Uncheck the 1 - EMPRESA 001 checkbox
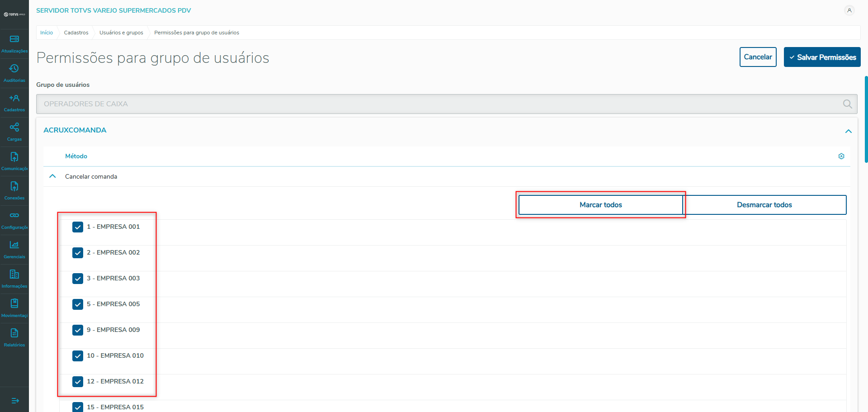This screenshot has height=412, width=868. tap(78, 227)
